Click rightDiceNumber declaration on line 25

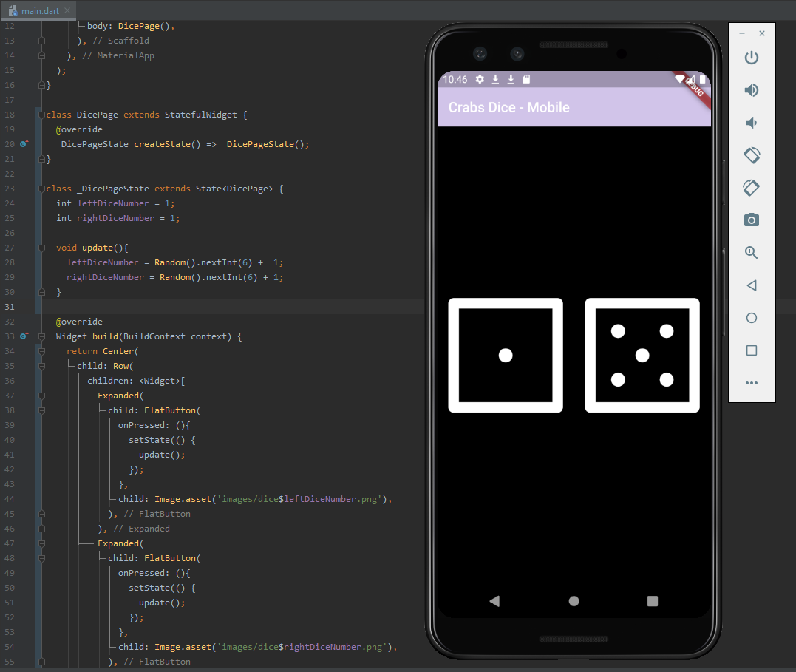[115, 218]
